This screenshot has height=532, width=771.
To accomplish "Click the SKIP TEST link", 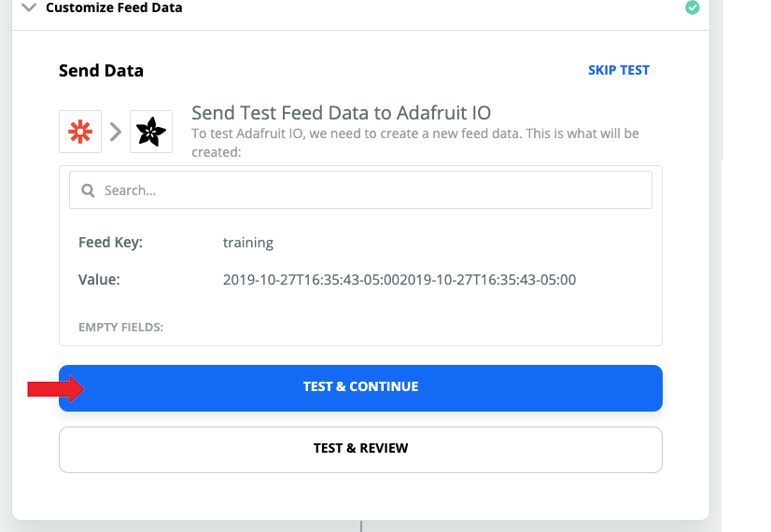I will (x=618, y=70).
